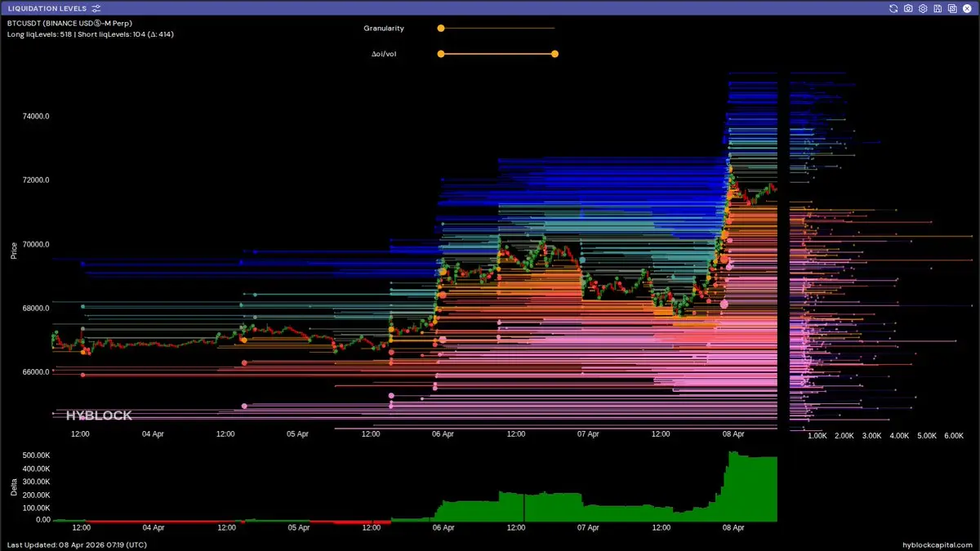Click the Long liqLevels: 518 stats line
Viewport: 980px width, 551px height.
[x=90, y=34]
